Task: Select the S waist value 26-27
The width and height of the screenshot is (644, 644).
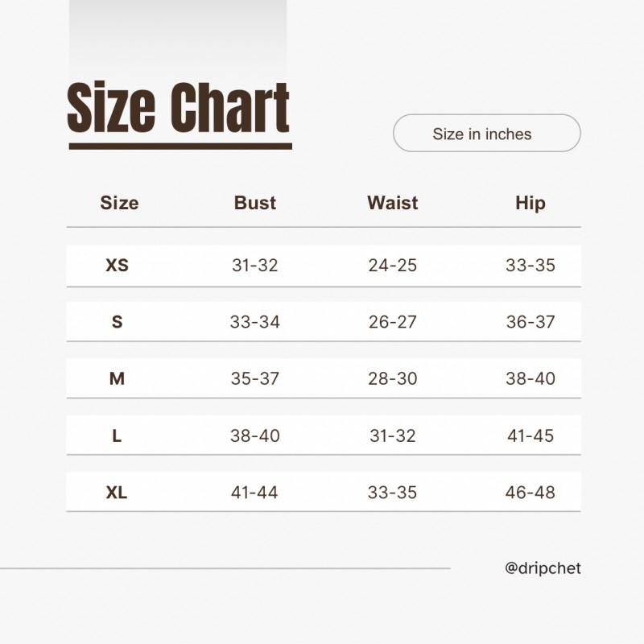Action: [393, 322]
